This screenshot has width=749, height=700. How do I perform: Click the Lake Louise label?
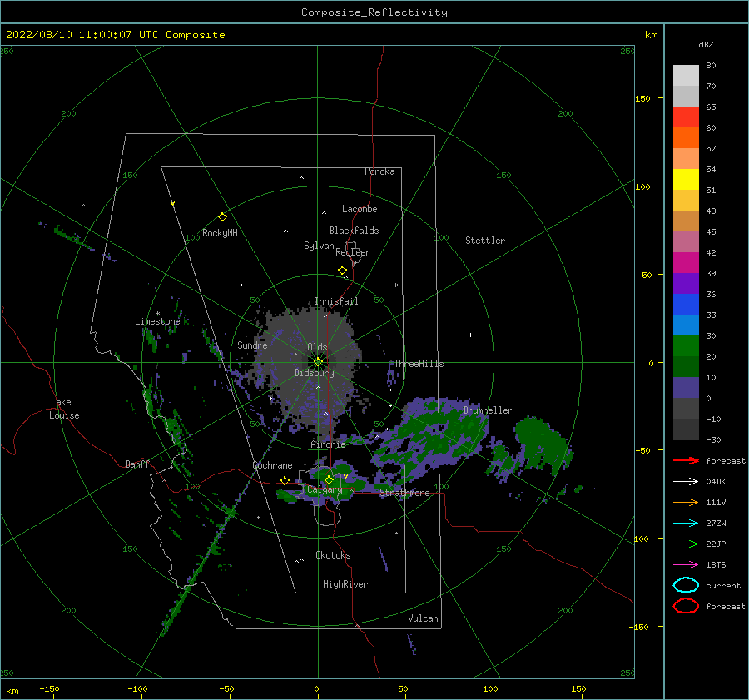64,409
